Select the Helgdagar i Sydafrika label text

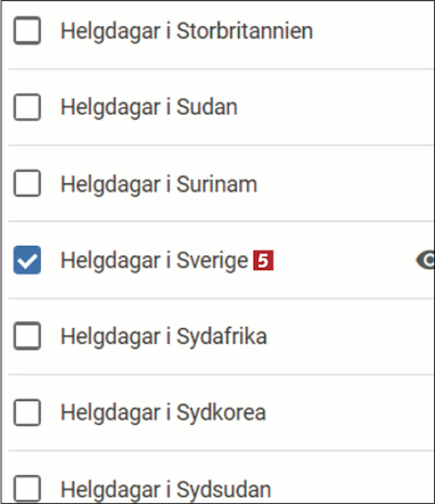(164, 336)
